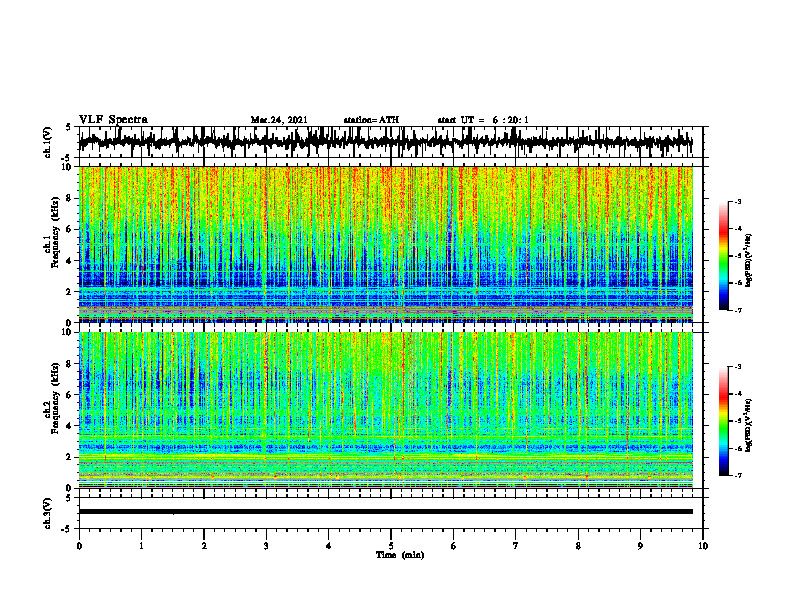Click time axis tick label "3"
This screenshot has height=612, width=792.
(x=266, y=546)
